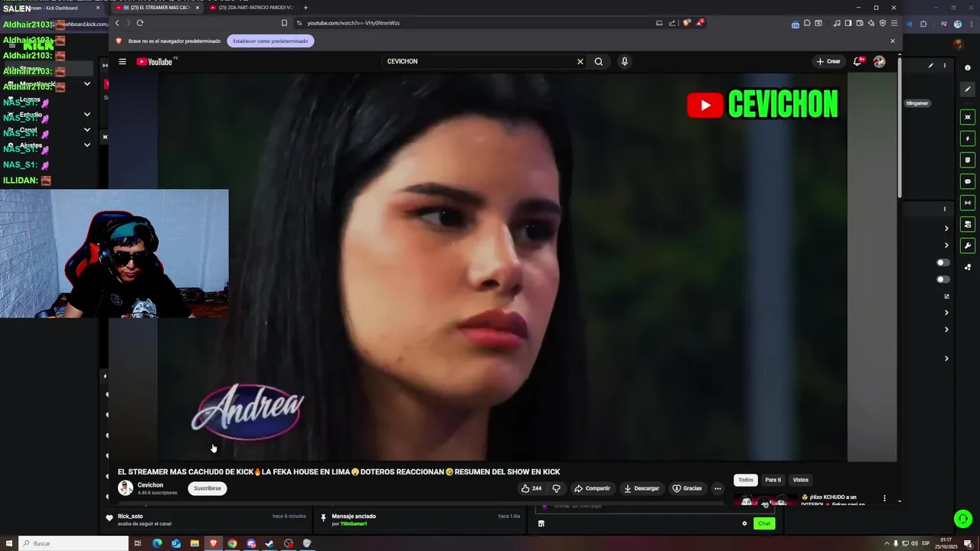Viewport: 980px width, 551px height.
Task: Open Steam from Windows taskbar
Action: (269, 543)
